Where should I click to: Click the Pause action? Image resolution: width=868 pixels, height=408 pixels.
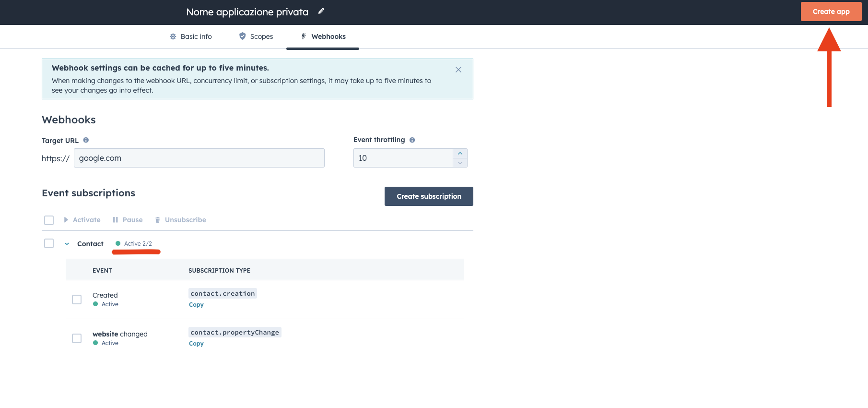pyautogui.click(x=128, y=220)
